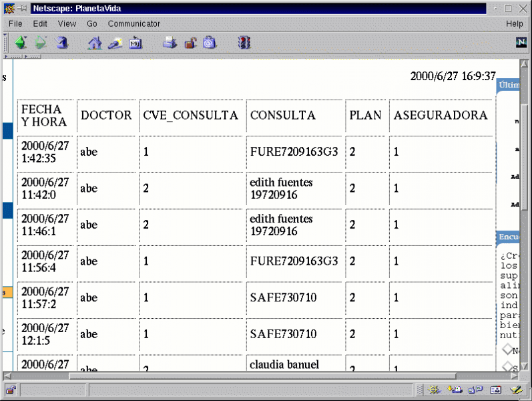Open My Netscape icon
Viewport: 532px width, 401px height.
click(x=136, y=43)
